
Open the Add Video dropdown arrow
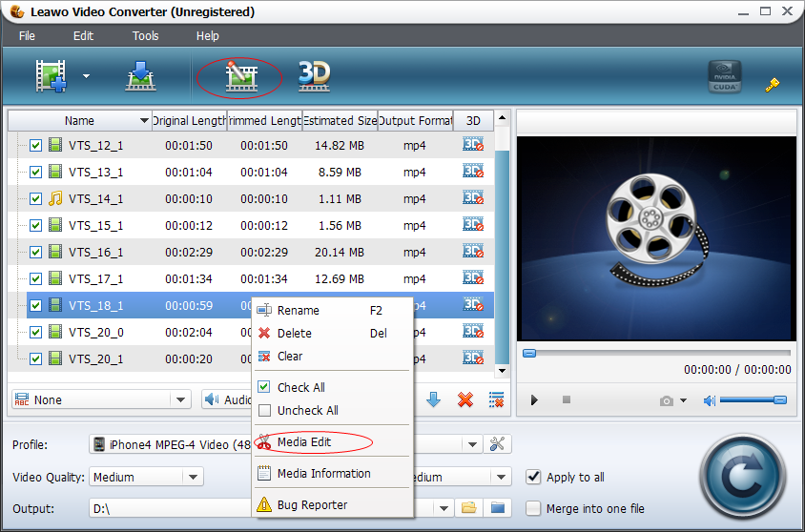coord(86,76)
